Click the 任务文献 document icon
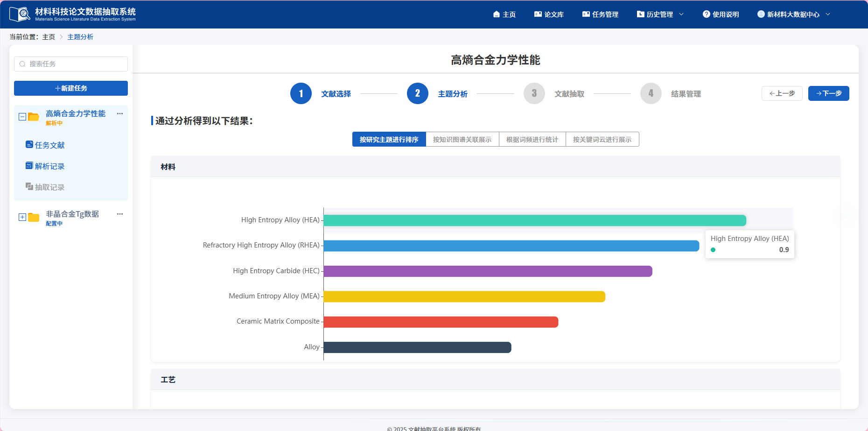This screenshot has height=431, width=868. [29, 145]
